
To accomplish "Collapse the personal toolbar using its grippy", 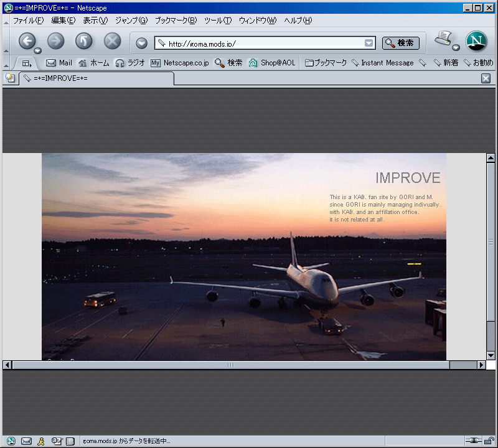I will click(x=6, y=63).
